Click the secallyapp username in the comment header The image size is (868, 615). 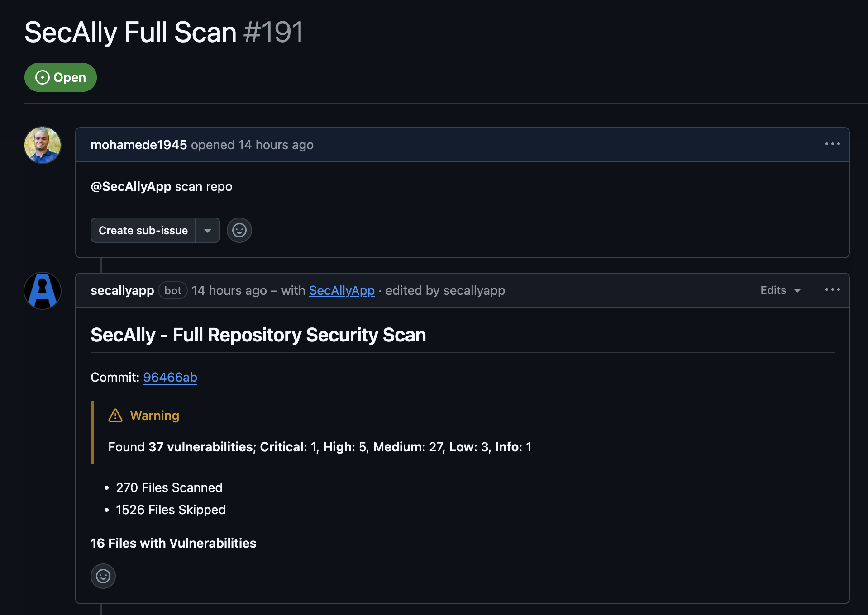pos(122,290)
